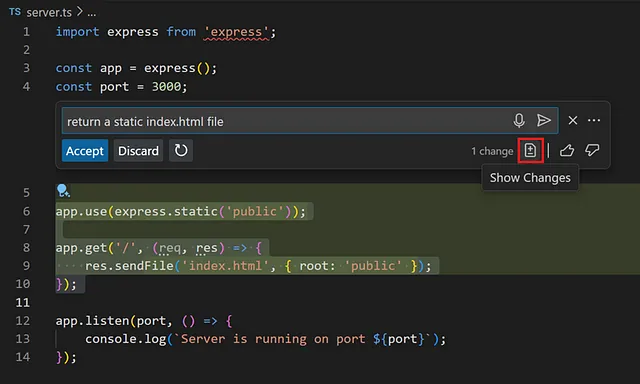The height and width of the screenshot is (384, 640).
Task: Accept the suggested code change
Action: click(85, 151)
